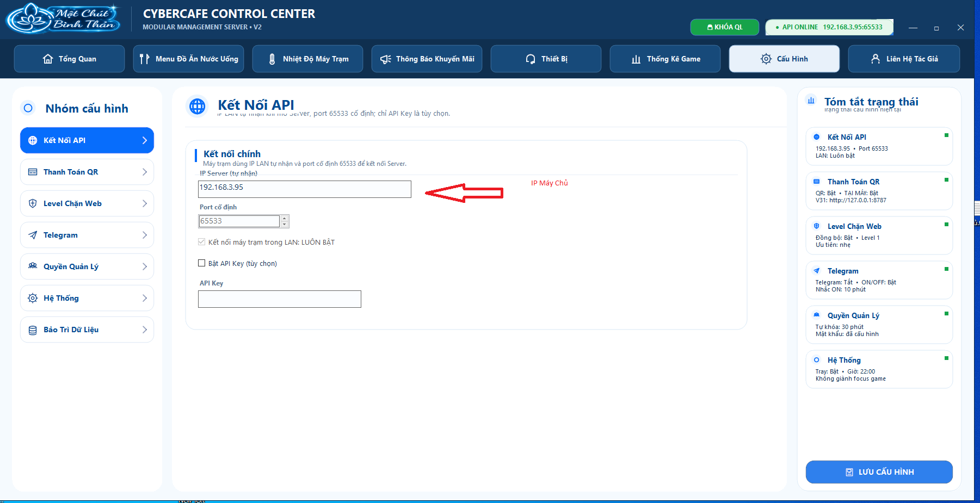This screenshot has width=980, height=503.
Task: Click the card icon on Thanh Toán QR sidebar item
Action: (x=33, y=172)
